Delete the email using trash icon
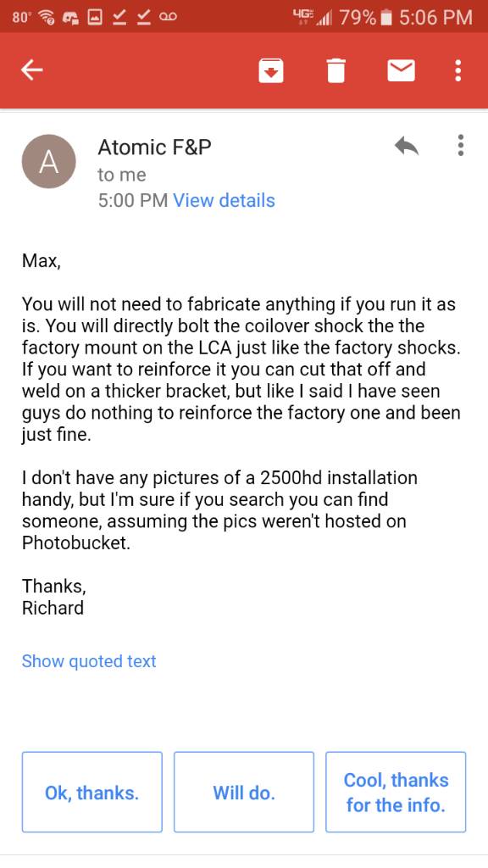Screen dimensions: 488x868 335,70
